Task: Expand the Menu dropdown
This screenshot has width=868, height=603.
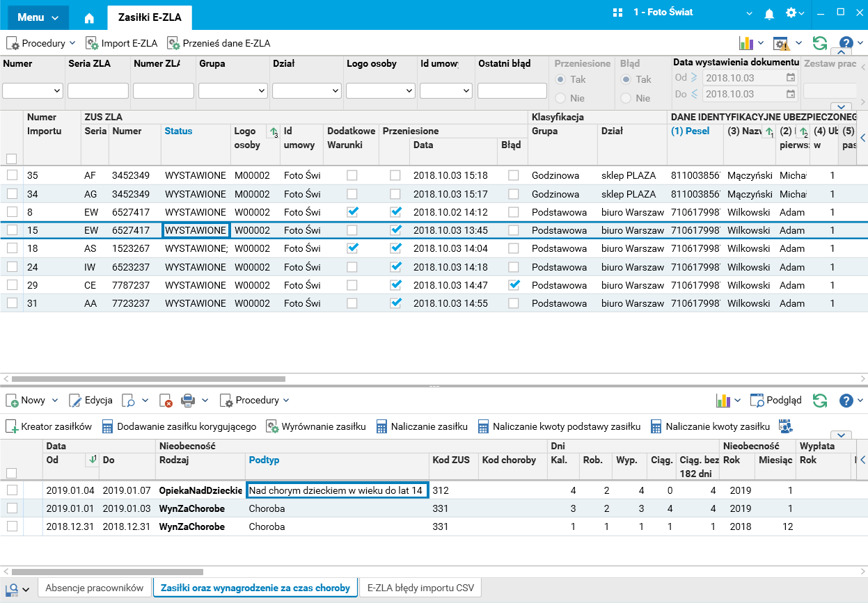Action: (x=38, y=17)
